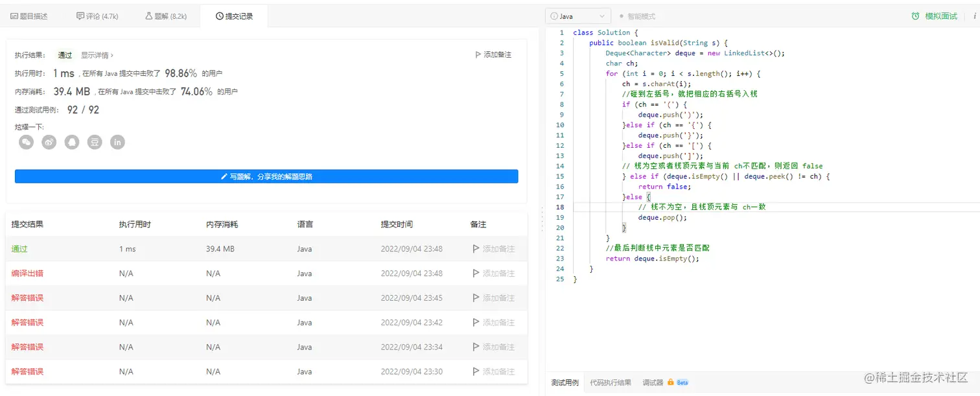The image size is (980, 396).
Task: Click the public boolean isValid code line
Action: (x=659, y=43)
